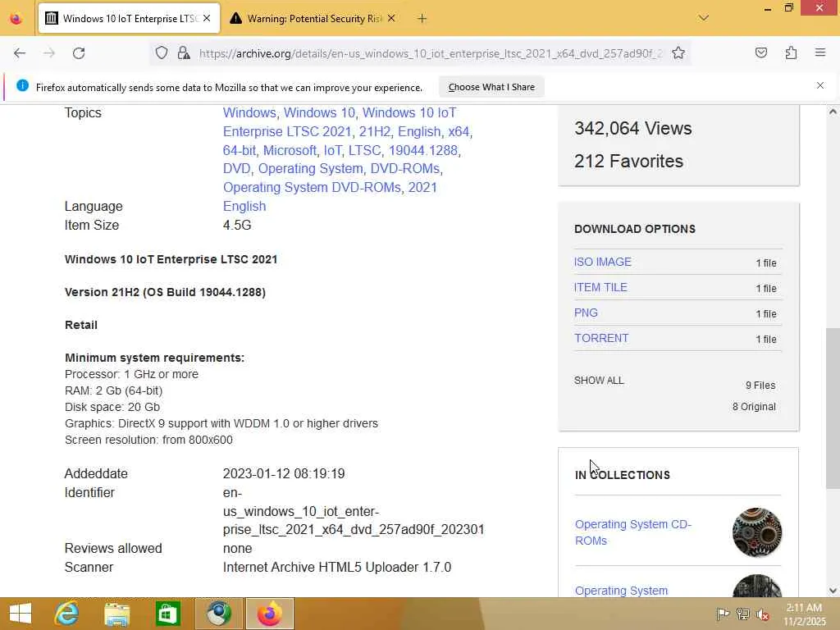This screenshot has width=840, height=630.
Task: Open the 64-bit topic link
Action: [240, 151]
